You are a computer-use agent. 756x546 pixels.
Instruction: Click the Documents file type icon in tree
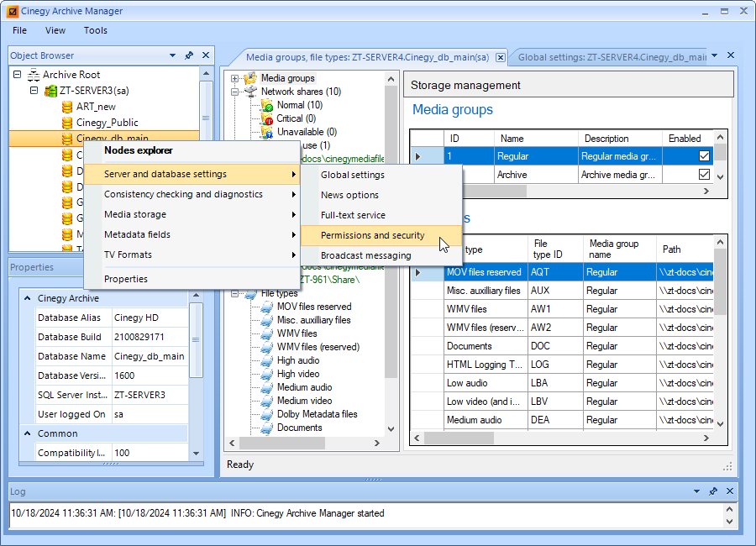(x=266, y=428)
